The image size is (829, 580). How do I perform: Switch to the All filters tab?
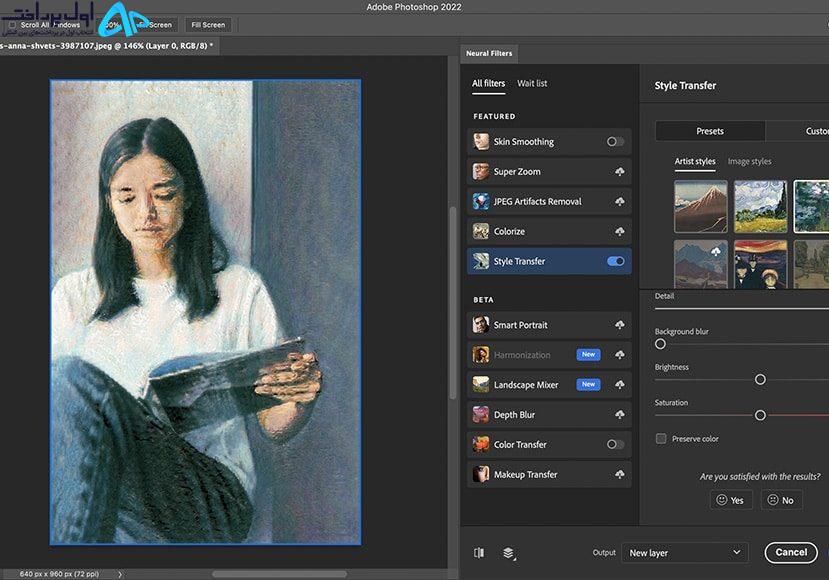[489, 84]
